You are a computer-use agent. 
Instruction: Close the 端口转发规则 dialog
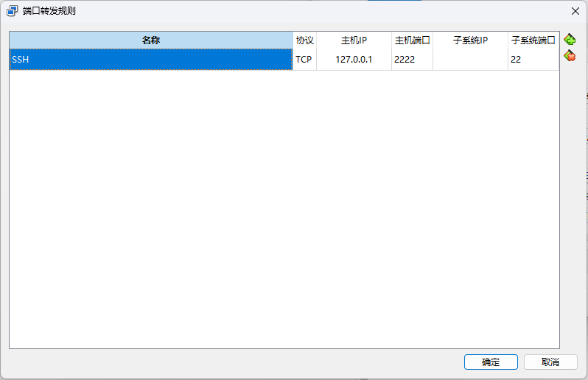[x=575, y=11]
